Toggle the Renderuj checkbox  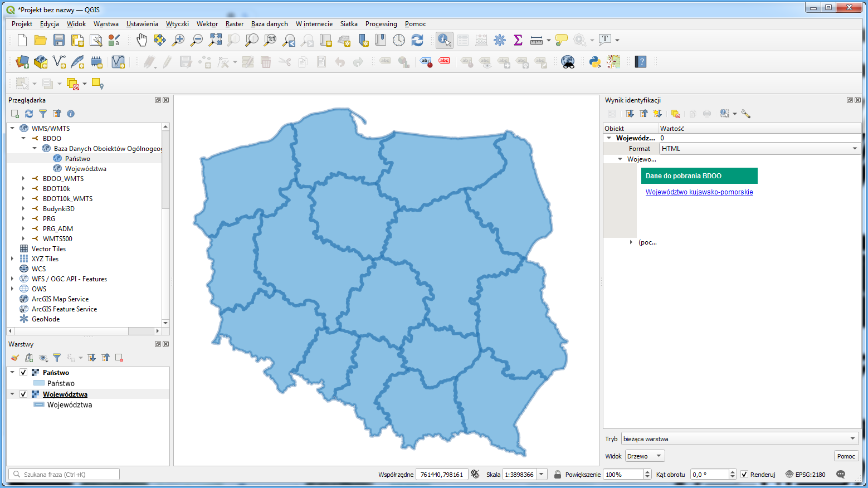click(x=744, y=474)
